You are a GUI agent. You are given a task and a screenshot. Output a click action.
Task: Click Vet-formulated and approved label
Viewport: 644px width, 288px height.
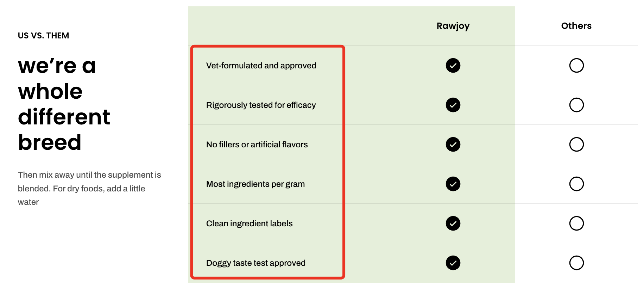tap(261, 66)
